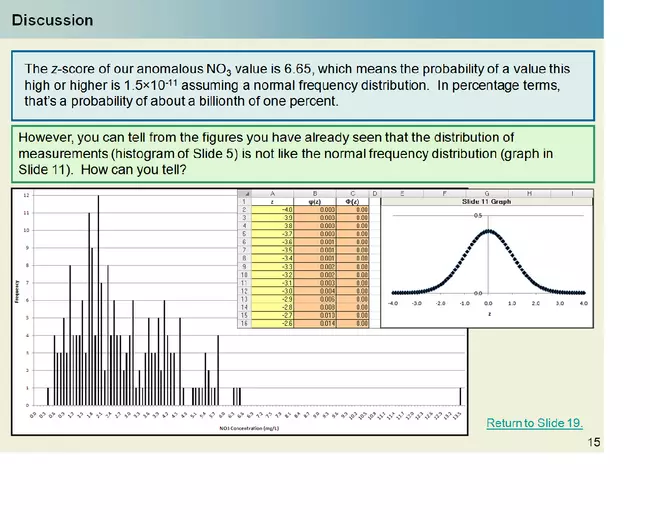Click the peak of the normal curve
The image size is (650, 520).
(488, 231)
